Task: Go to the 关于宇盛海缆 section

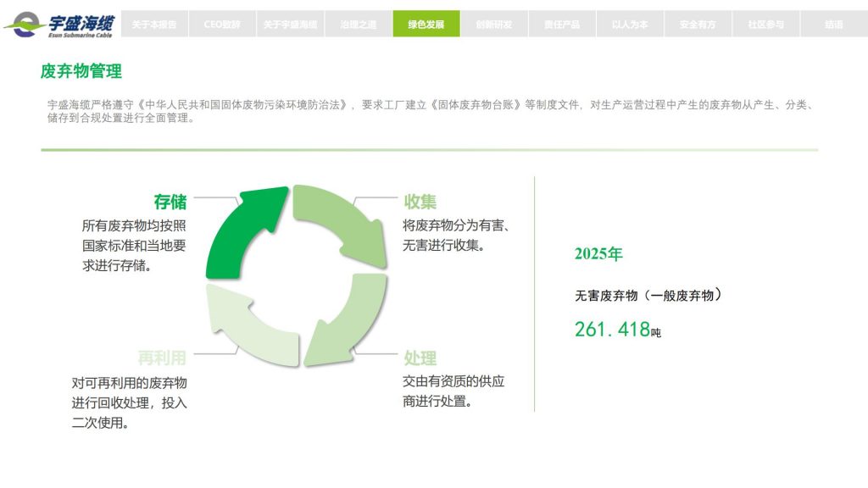Action: [x=290, y=25]
